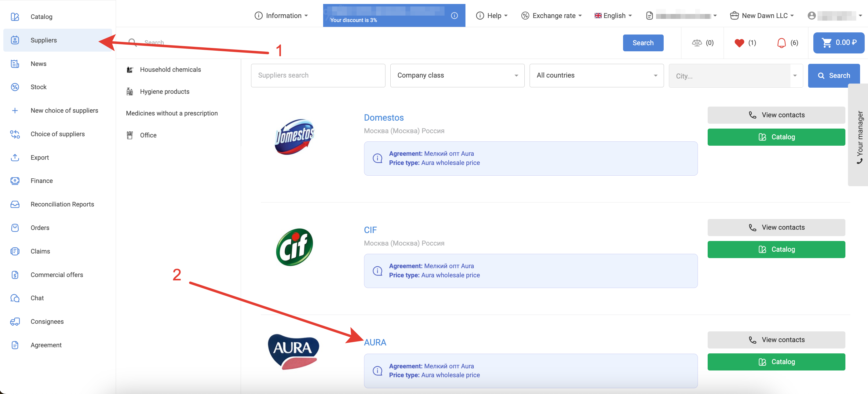The image size is (868, 394).
Task: Click the Suppliers search input field
Action: point(318,75)
